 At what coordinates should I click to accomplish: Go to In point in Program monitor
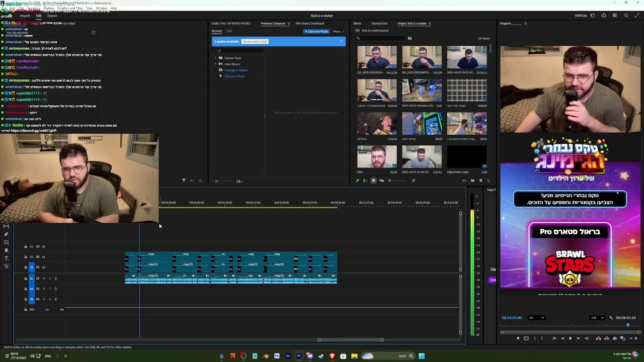pyautogui.click(x=554, y=338)
